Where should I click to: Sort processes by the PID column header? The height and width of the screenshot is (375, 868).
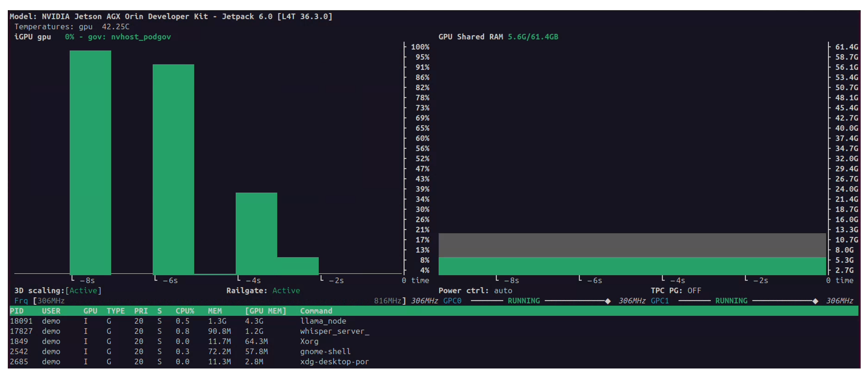coord(16,311)
